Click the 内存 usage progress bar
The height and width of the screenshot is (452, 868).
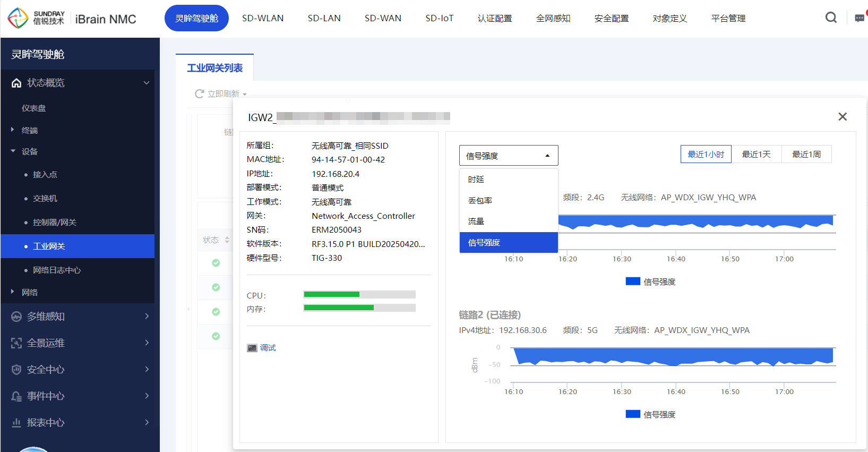click(x=359, y=308)
